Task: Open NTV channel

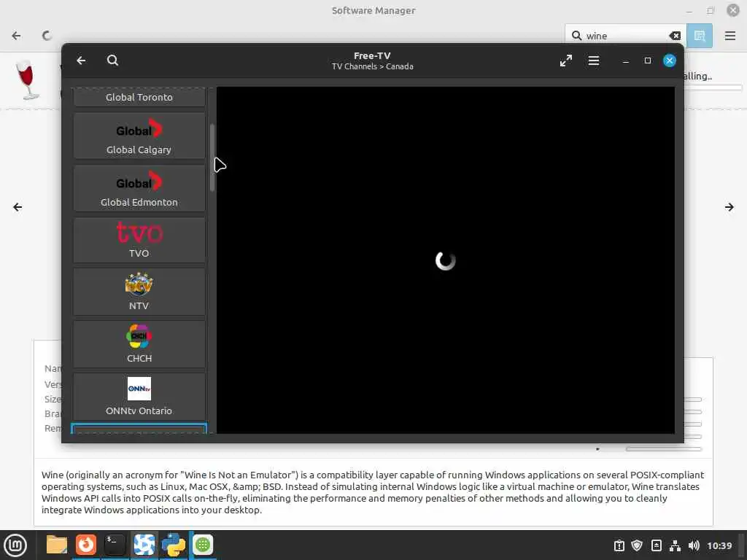Action: [139, 292]
